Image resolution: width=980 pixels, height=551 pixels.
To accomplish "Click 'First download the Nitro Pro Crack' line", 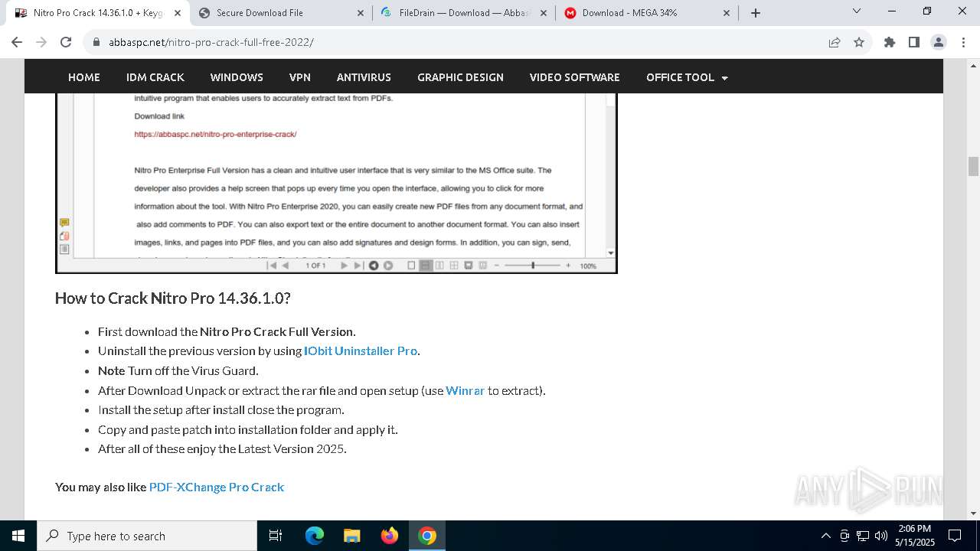I will tap(227, 332).
